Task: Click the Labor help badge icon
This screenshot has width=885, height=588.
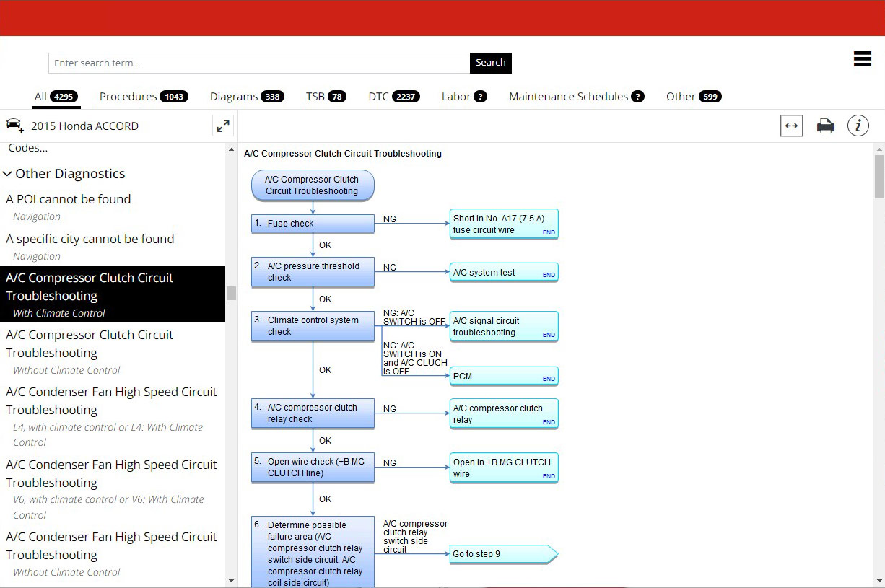Action: pyautogui.click(x=480, y=97)
